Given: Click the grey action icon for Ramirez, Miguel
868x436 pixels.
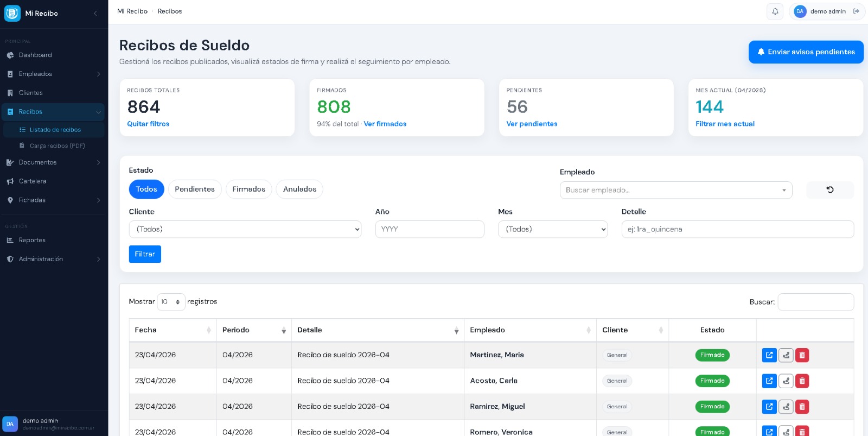Looking at the screenshot, I should coord(786,407).
